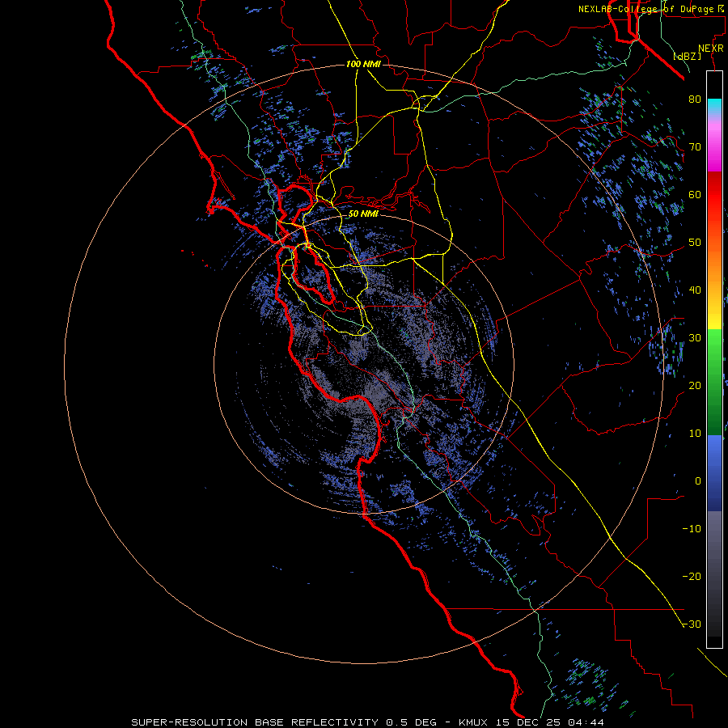This screenshot has height=728, width=728.
Task: Click the "[dBZ]" units label
Action: [x=687, y=56]
